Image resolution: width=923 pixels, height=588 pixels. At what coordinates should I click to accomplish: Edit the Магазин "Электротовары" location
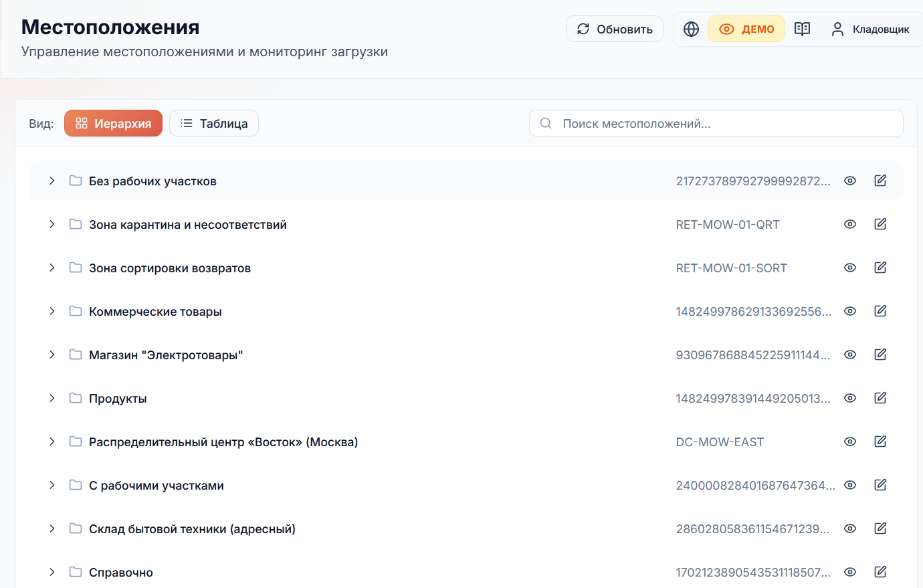[x=880, y=355]
